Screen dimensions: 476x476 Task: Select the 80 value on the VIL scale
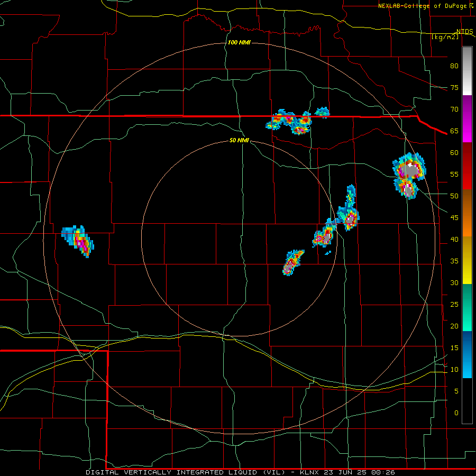pos(454,66)
